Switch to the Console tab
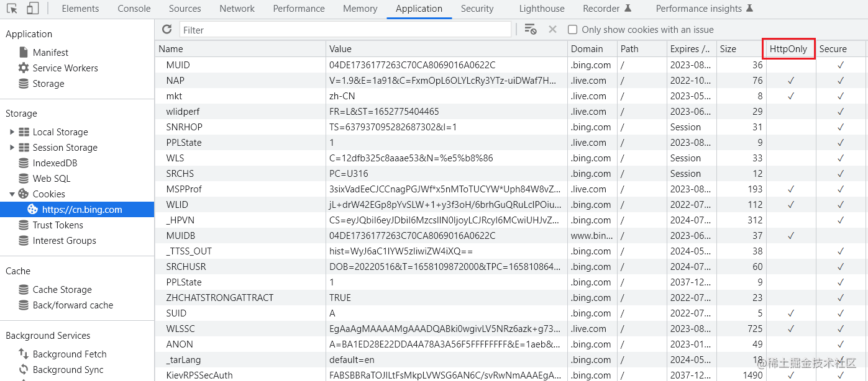868x381 pixels. point(134,9)
